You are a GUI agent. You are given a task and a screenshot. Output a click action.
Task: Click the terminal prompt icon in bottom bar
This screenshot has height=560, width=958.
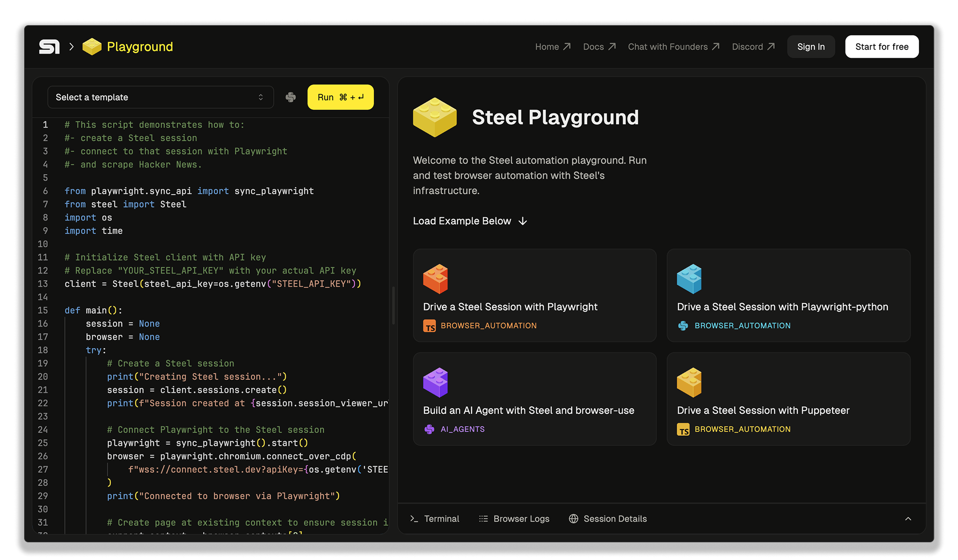point(414,518)
